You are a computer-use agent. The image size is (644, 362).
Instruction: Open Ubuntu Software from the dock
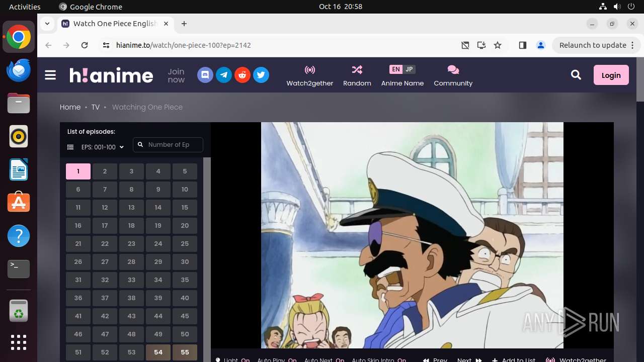click(x=19, y=203)
